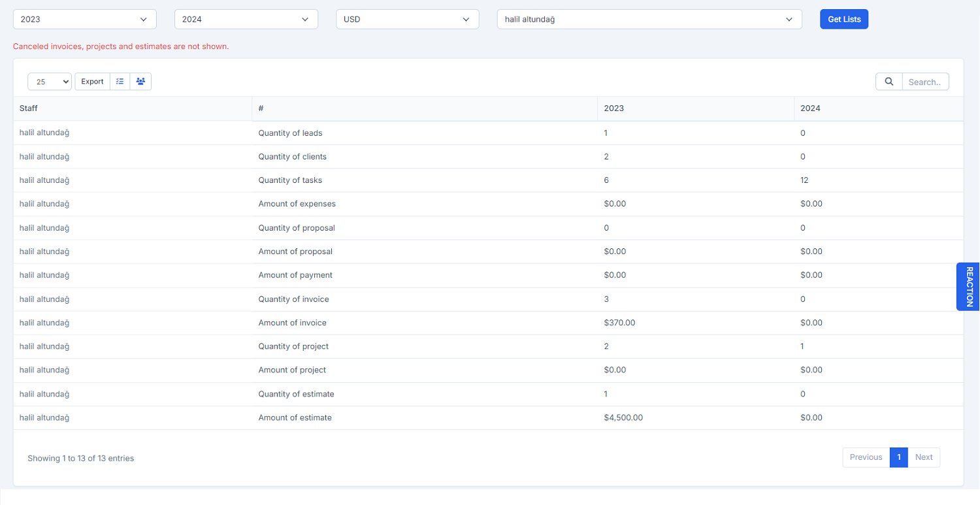Click staff name in 'Amount of estimate' row
The height and width of the screenshot is (505, 980).
pyautogui.click(x=44, y=417)
